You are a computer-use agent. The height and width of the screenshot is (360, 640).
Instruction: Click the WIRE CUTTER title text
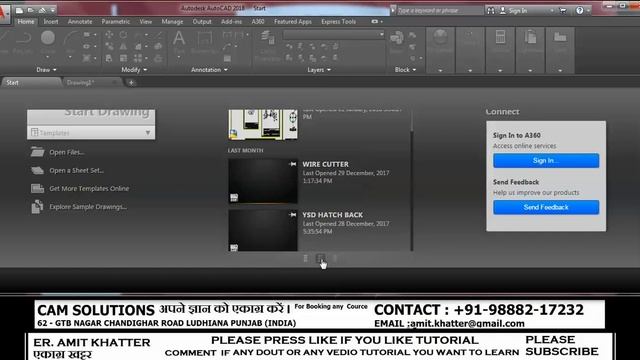(325, 164)
